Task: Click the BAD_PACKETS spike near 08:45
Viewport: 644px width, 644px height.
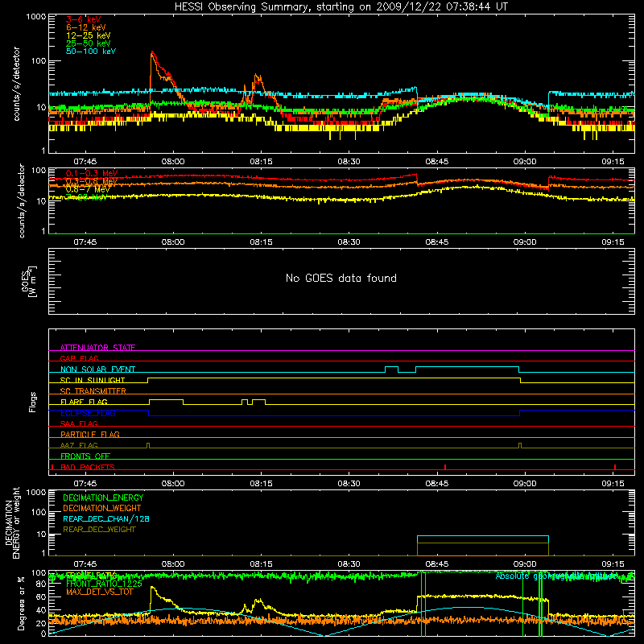Action: tap(445, 467)
